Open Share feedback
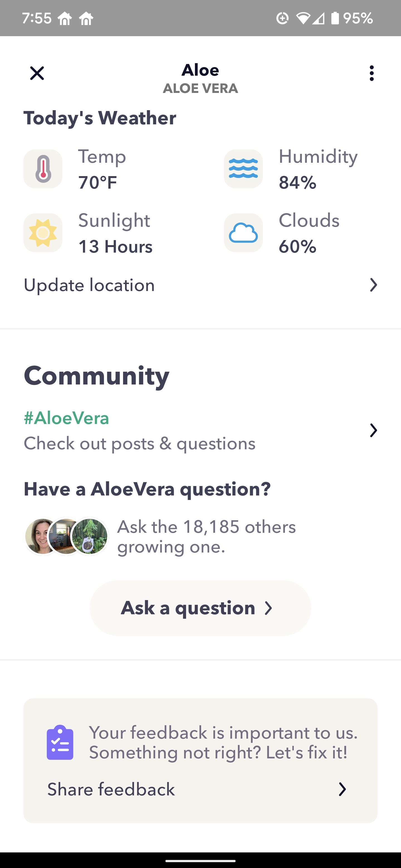401x868 pixels. point(111,789)
